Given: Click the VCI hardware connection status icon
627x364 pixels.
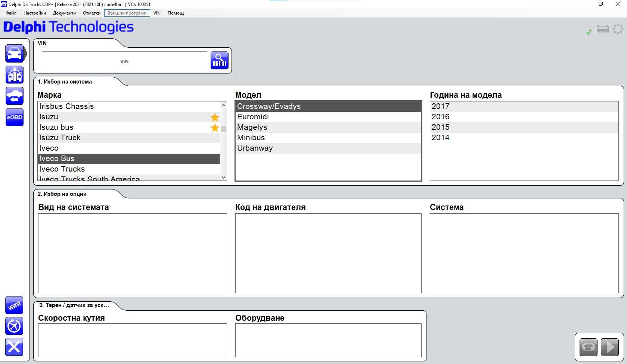Looking at the screenshot, I should [603, 29].
